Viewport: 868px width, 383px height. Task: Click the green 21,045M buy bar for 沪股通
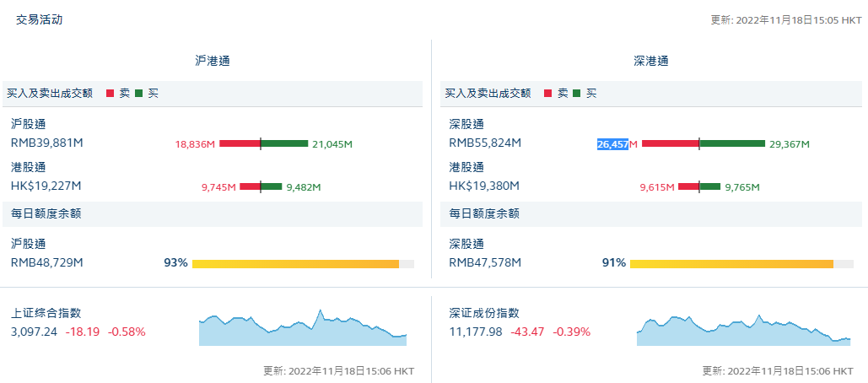284,143
